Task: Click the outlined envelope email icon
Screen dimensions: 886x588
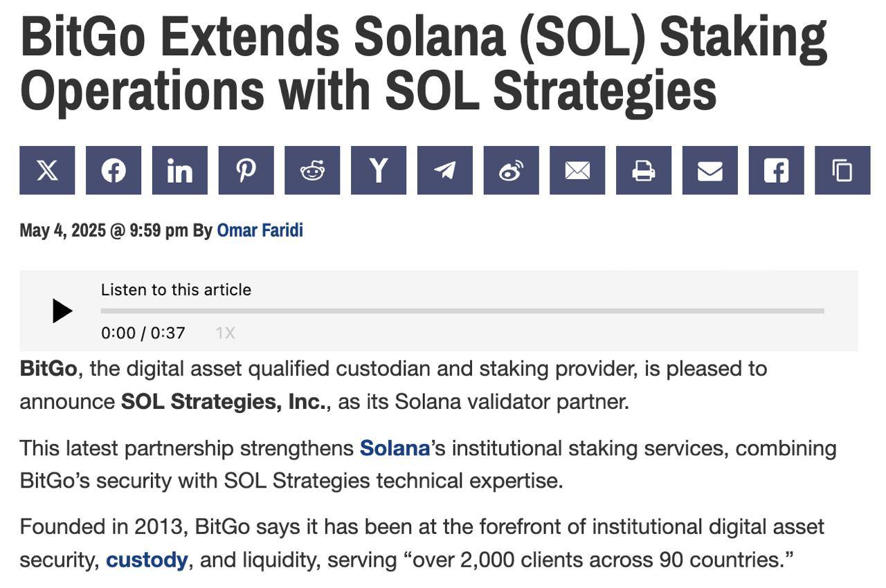Action: [577, 170]
